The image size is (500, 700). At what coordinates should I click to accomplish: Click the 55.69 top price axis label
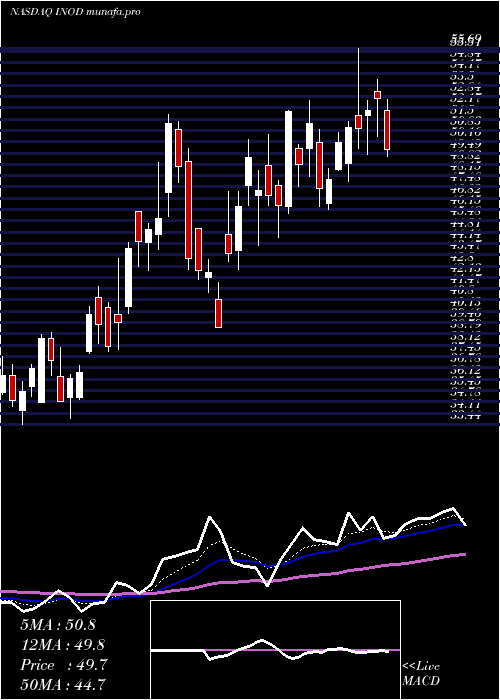coord(465,39)
